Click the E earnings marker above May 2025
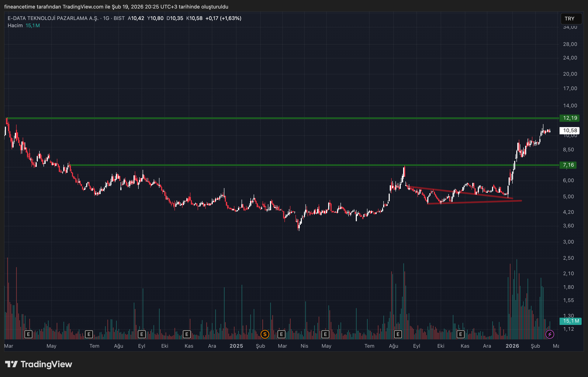 point(325,334)
